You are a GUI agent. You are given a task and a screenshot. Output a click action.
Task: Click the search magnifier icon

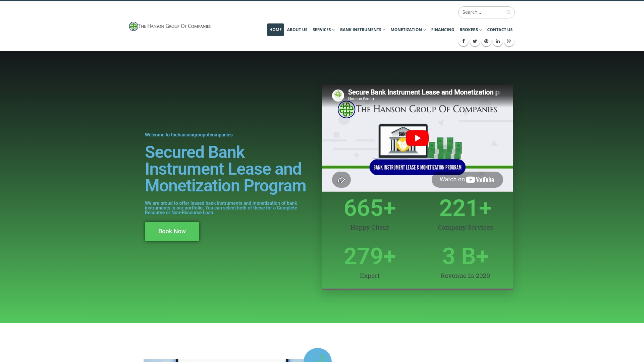click(508, 12)
